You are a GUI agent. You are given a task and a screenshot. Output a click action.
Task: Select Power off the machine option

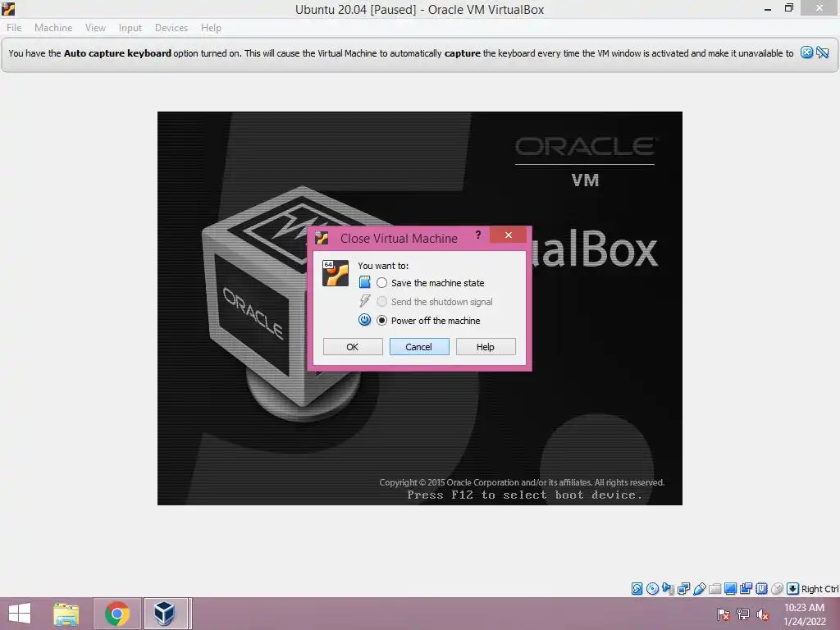pyautogui.click(x=428, y=321)
